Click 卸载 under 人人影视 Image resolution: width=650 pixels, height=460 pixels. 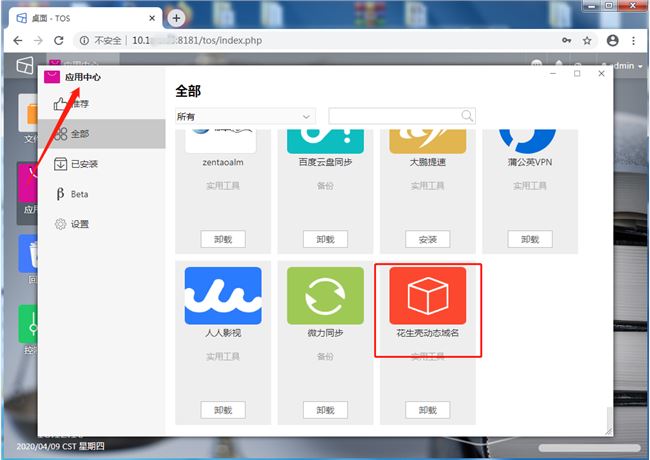point(223,410)
